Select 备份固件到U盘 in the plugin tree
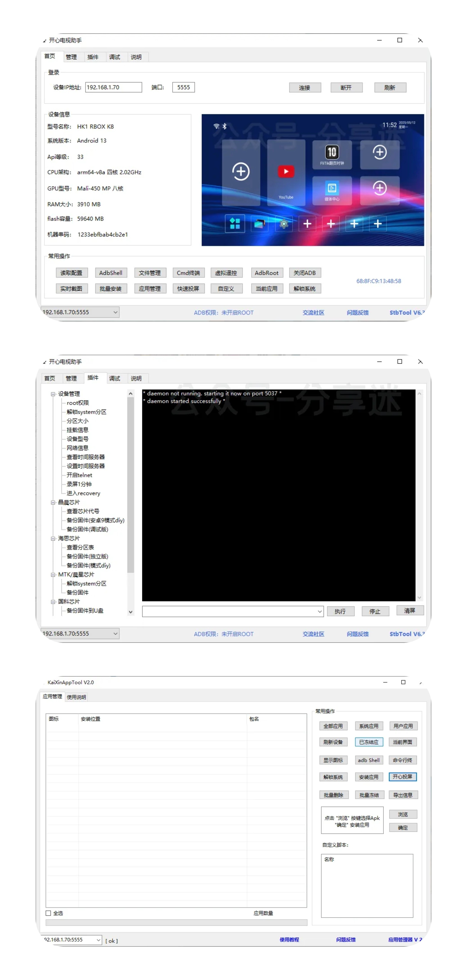The width and height of the screenshot is (467, 980). (x=85, y=610)
